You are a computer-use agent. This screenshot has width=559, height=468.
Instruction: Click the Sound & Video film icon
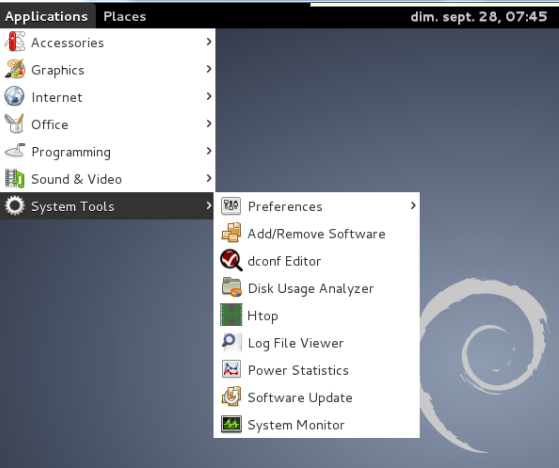tap(15, 178)
